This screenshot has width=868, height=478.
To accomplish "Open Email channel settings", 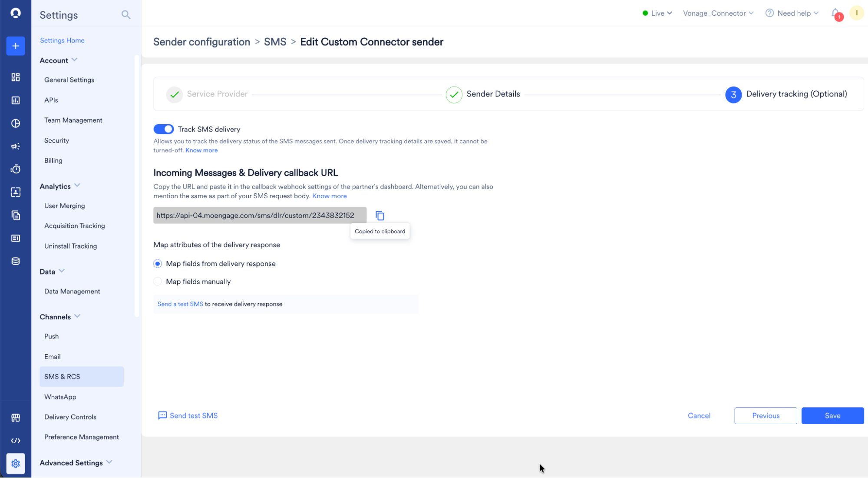I will 52,357.
